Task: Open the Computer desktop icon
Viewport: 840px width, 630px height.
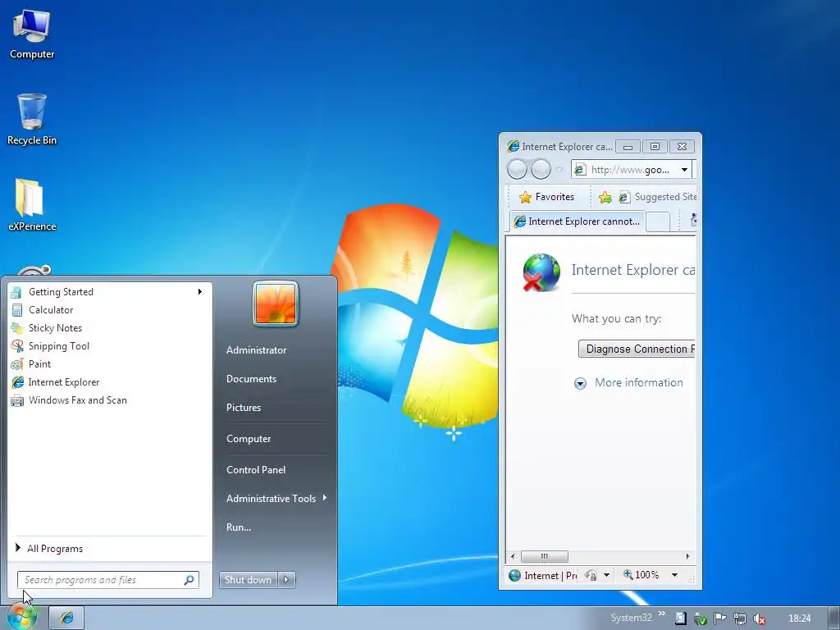Action: 32,34
